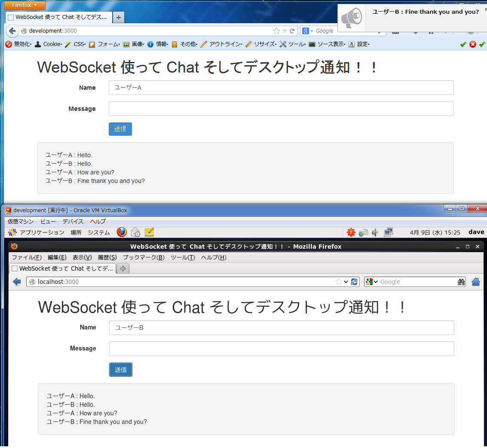
Task: Click the Message field in ユーザーA form
Action: (x=281, y=109)
